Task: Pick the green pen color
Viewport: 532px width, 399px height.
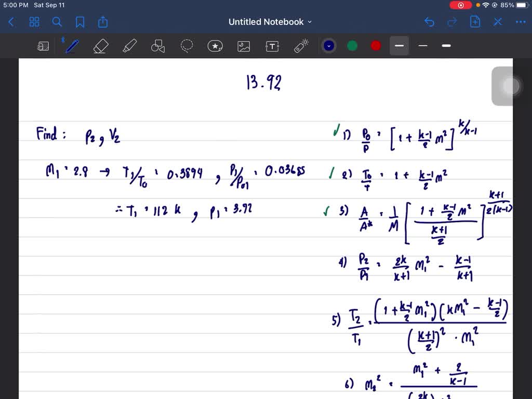Action: pyautogui.click(x=352, y=46)
